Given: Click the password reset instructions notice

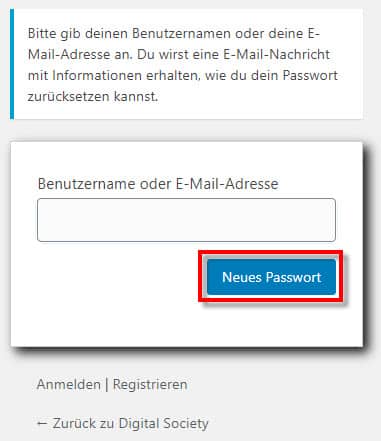Looking at the screenshot, I should [x=187, y=64].
